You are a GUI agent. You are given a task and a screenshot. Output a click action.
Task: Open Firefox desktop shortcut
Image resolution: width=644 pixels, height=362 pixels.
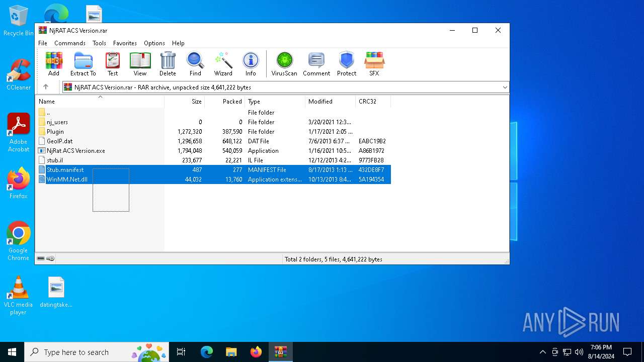19,183
